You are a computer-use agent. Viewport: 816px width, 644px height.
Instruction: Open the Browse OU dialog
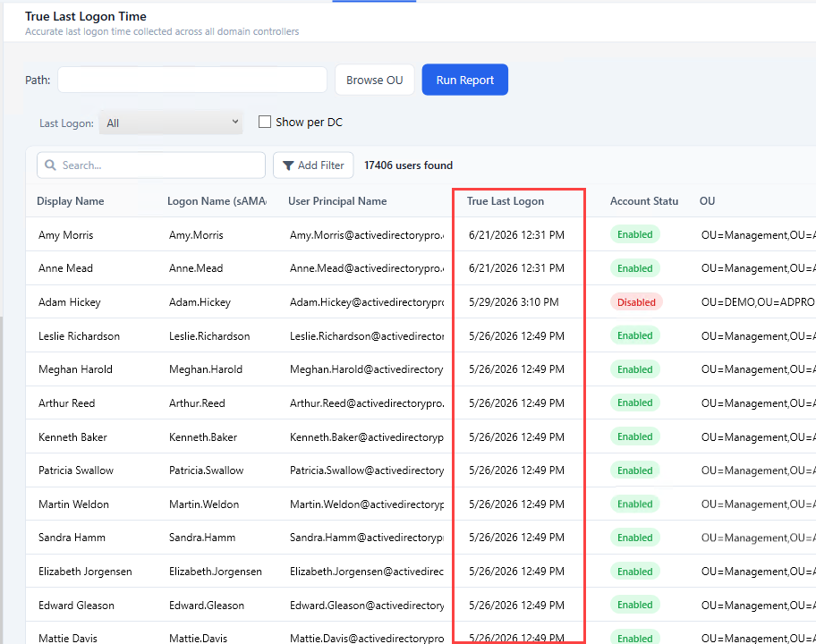tap(375, 80)
